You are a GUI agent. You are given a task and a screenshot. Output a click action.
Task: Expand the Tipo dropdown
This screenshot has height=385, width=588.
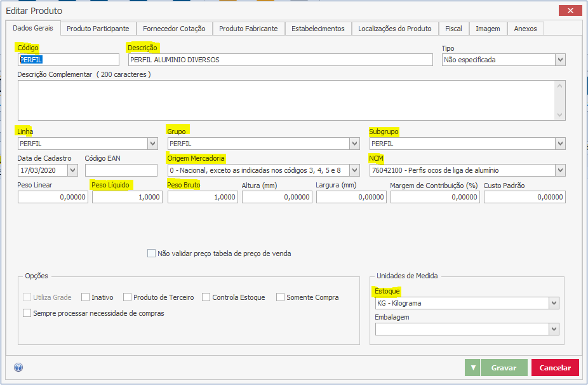point(559,60)
